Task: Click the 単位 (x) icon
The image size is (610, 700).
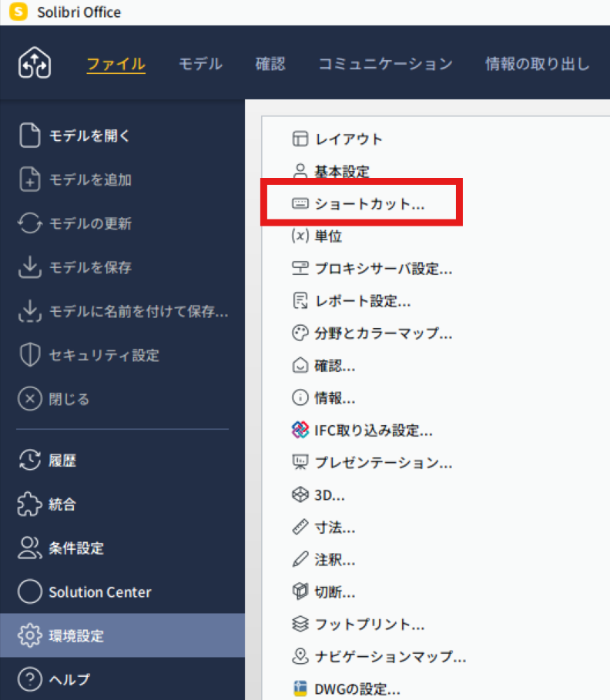Action: click(300, 236)
